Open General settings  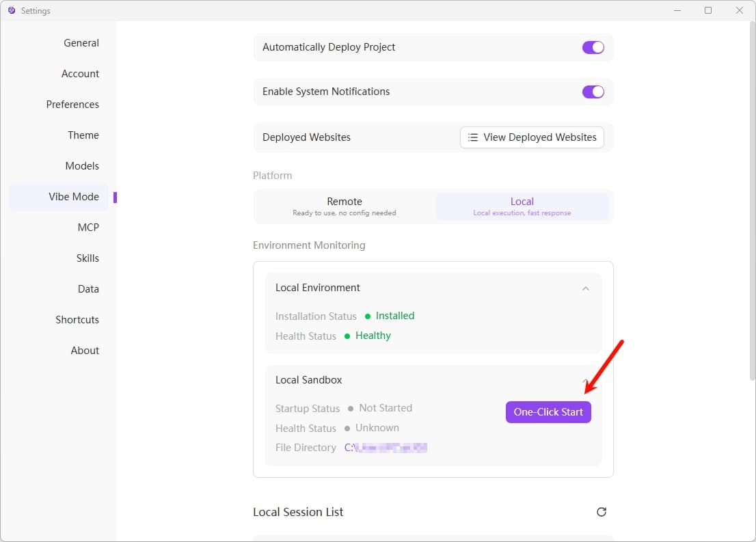[x=81, y=42]
